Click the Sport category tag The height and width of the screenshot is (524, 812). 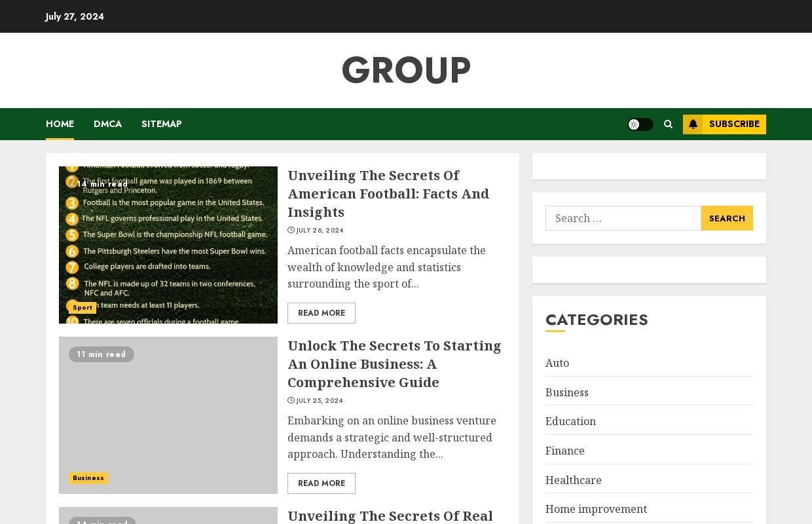tap(83, 308)
